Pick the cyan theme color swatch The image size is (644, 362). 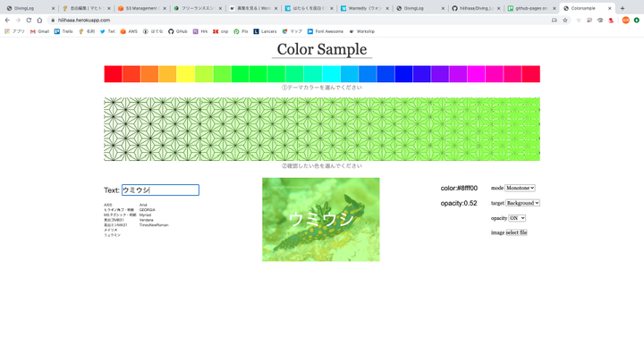331,74
